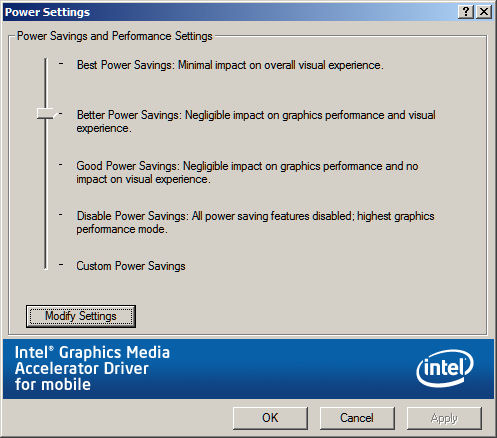Click the Power Savings and Performance Settings heading
Image resolution: width=497 pixels, height=438 pixels.
(115, 36)
